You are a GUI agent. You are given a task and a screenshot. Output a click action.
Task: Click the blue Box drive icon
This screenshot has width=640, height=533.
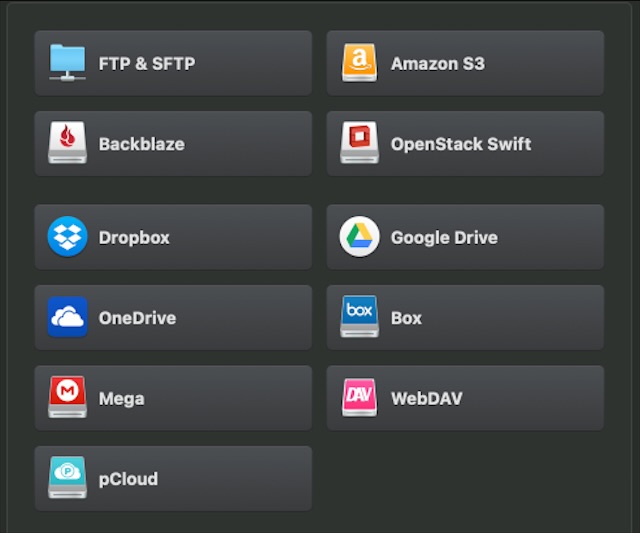(360, 317)
